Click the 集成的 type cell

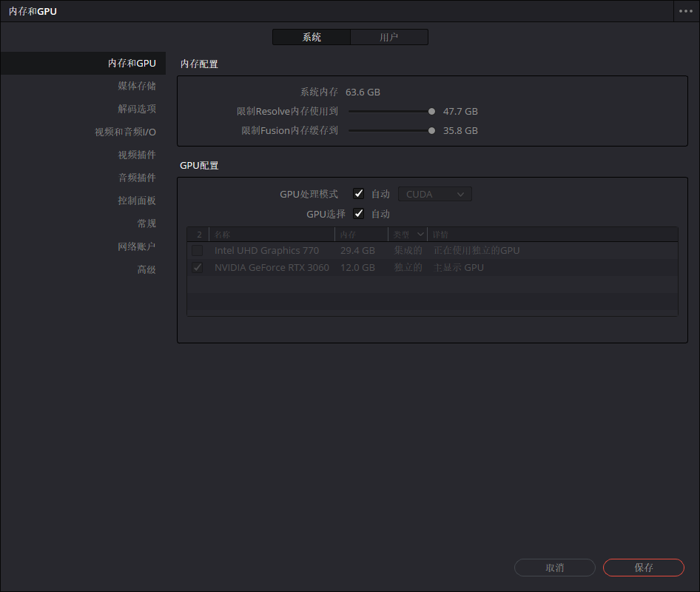click(x=408, y=250)
